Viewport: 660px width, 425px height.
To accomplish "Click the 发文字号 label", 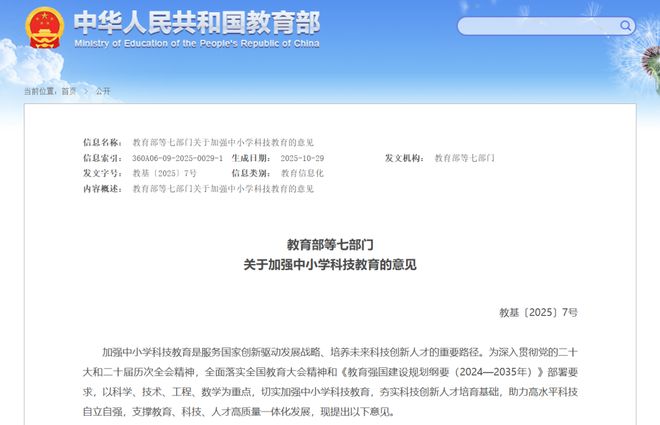I will (102, 173).
